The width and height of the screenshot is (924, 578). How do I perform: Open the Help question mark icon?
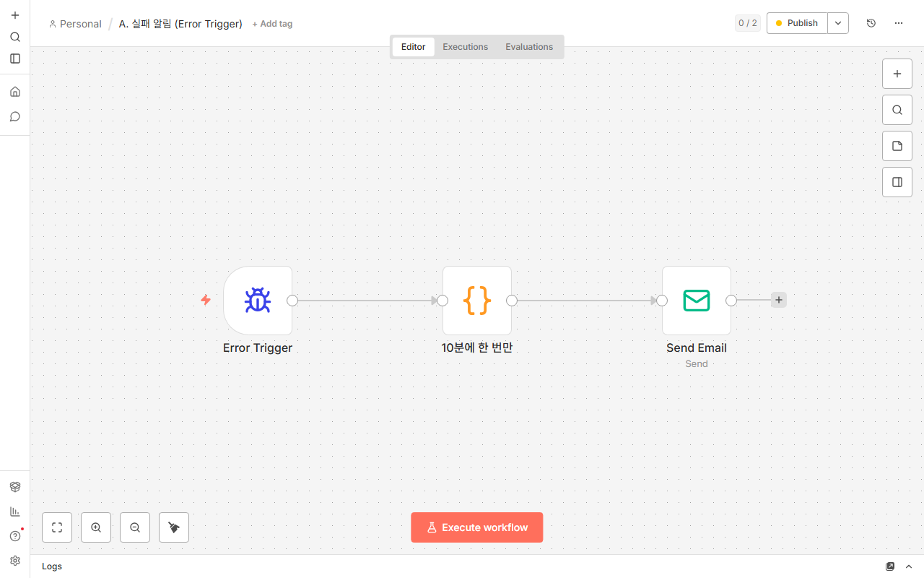pyautogui.click(x=15, y=536)
